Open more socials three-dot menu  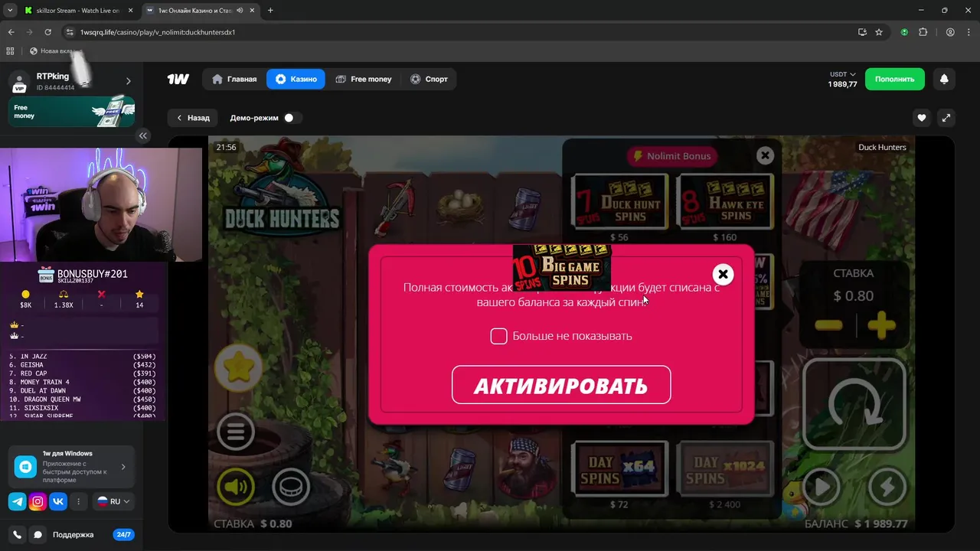(x=79, y=502)
